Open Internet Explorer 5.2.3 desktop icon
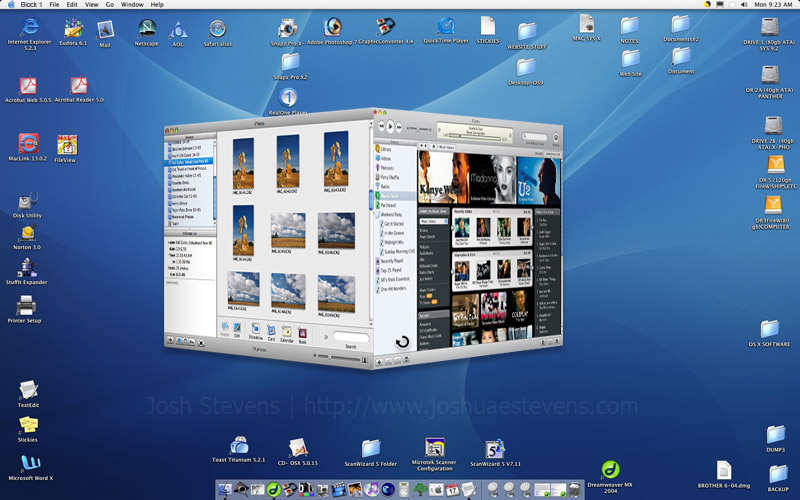 (x=30, y=28)
